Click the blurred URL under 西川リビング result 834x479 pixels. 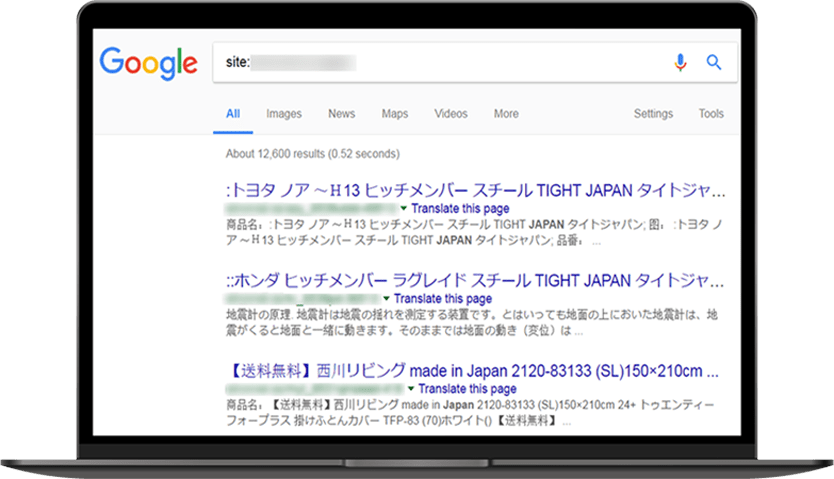click(x=315, y=389)
